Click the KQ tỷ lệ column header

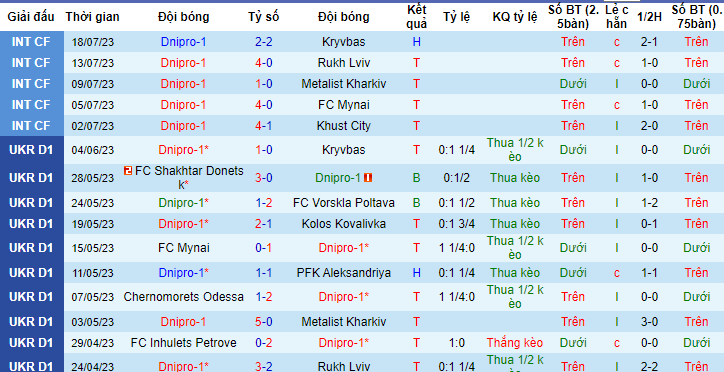tap(515, 17)
